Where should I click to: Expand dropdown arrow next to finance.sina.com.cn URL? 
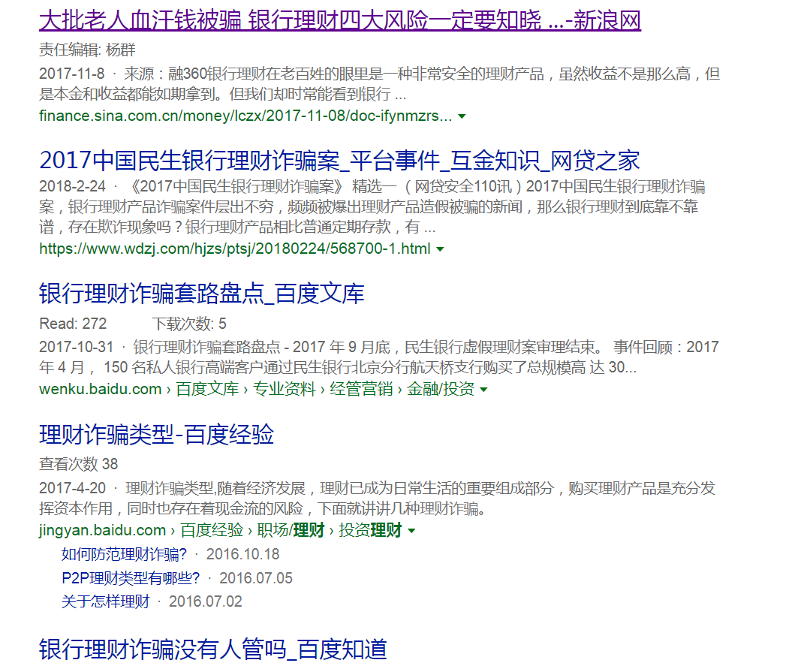pyautogui.click(x=462, y=116)
